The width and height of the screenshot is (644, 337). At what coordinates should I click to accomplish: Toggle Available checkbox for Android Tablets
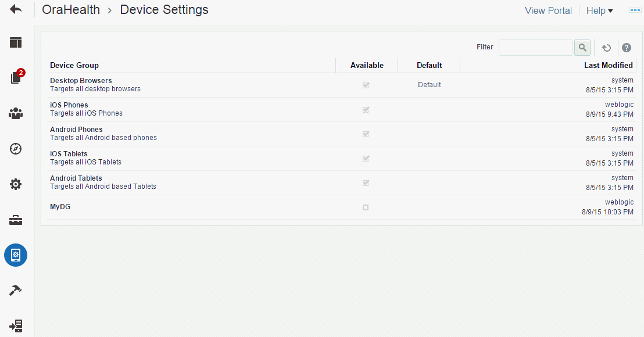366,183
